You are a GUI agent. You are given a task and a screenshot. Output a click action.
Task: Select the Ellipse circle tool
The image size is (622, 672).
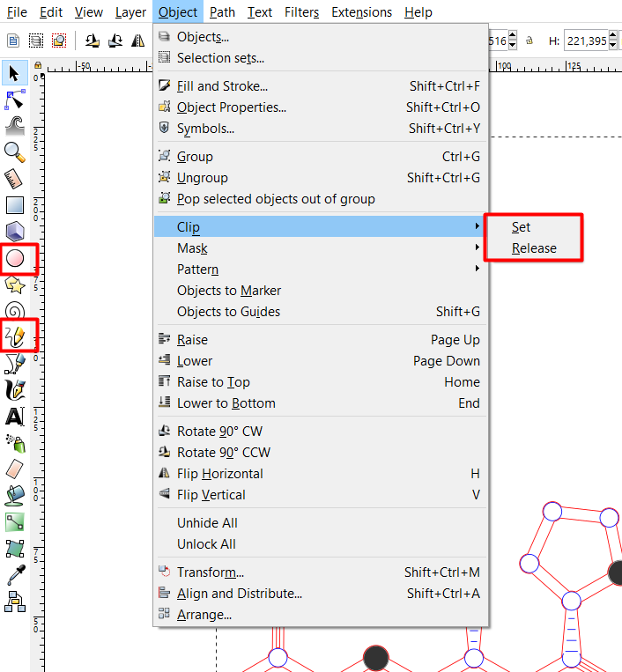click(15, 259)
